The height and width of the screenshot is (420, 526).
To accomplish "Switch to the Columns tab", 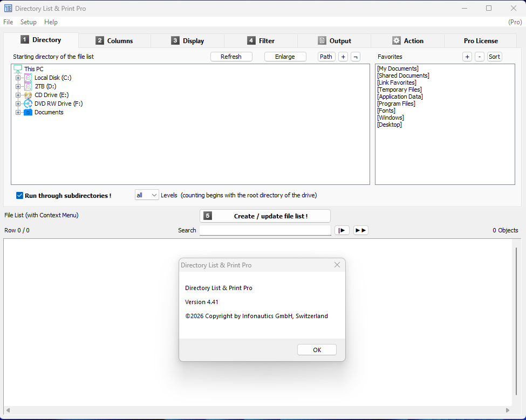I will coord(114,41).
